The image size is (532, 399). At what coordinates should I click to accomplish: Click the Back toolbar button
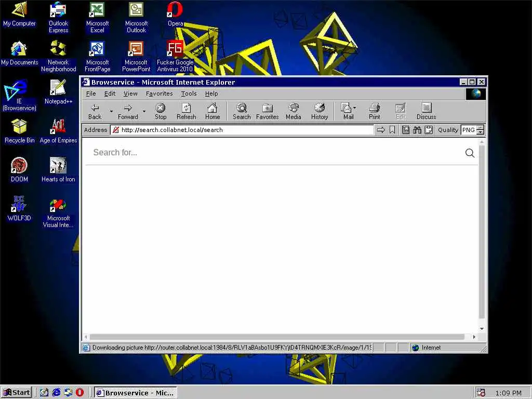click(x=95, y=111)
